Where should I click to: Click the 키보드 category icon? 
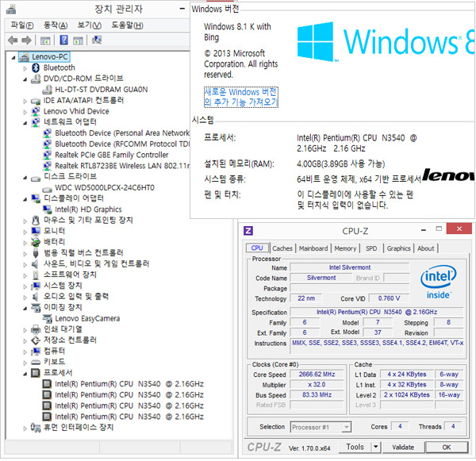[x=36, y=362]
